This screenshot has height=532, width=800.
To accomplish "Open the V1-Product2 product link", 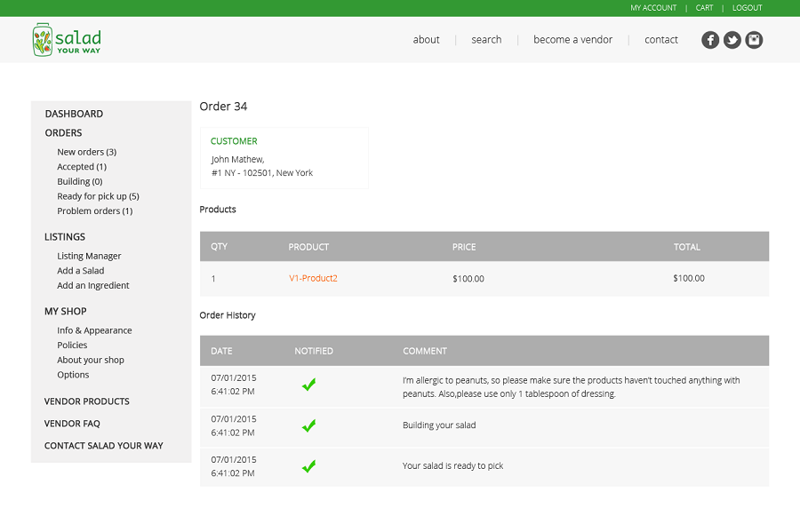I will [x=313, y=278].
